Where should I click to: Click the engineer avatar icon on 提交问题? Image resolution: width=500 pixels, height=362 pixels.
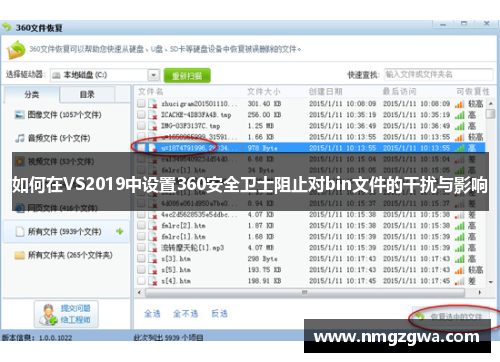49,314
